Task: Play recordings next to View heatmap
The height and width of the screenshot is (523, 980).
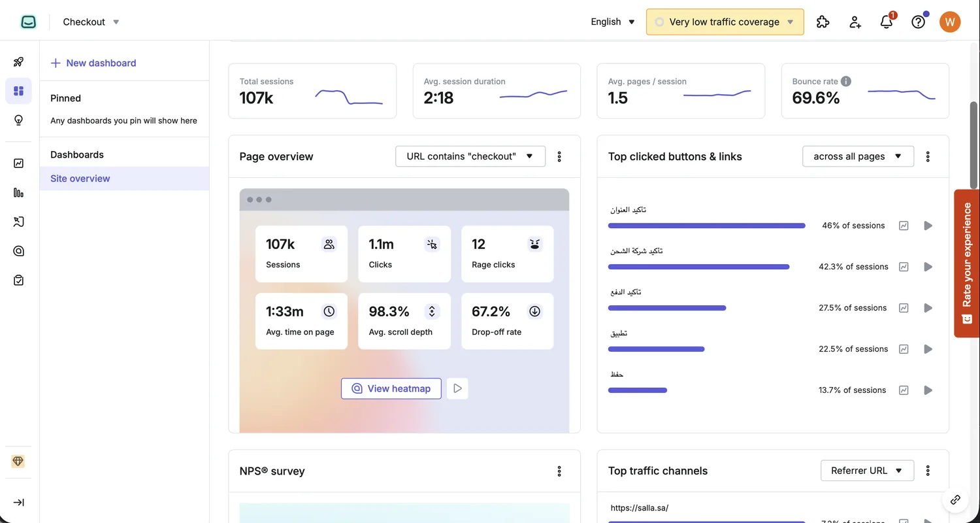Action: point(457,388)
